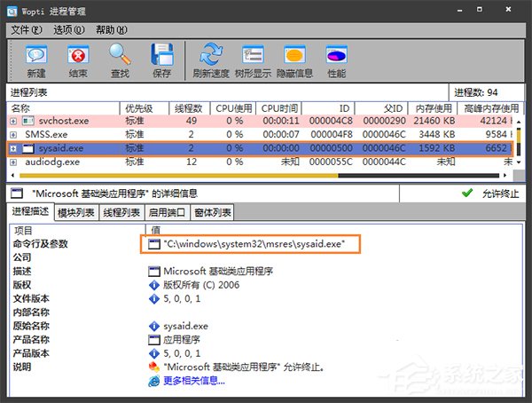Click the 00:00:07 CPU time value
The width and height of the screenshot is (532, 403).
click(281, 135)
